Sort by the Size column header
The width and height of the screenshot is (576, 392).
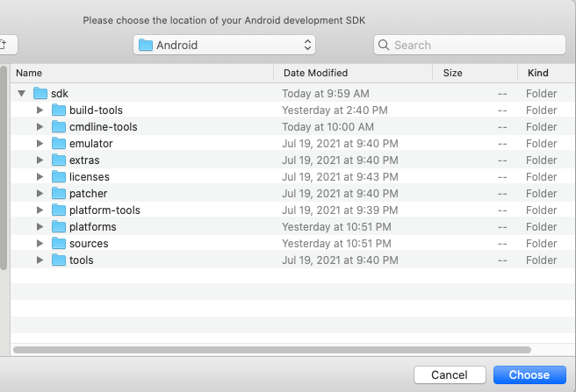[474, 73]
